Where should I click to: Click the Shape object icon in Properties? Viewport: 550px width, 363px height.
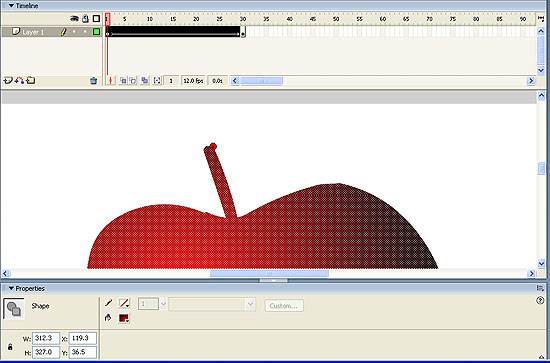point(14,309)
